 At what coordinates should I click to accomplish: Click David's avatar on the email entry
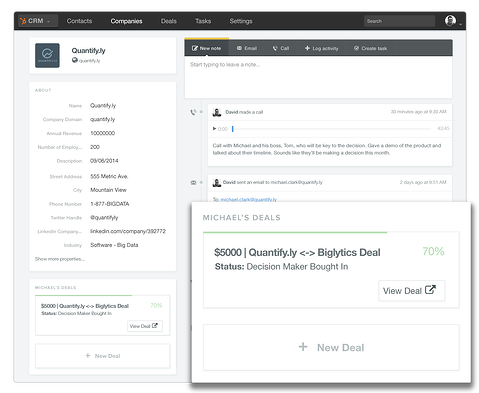tap(217, 183)
